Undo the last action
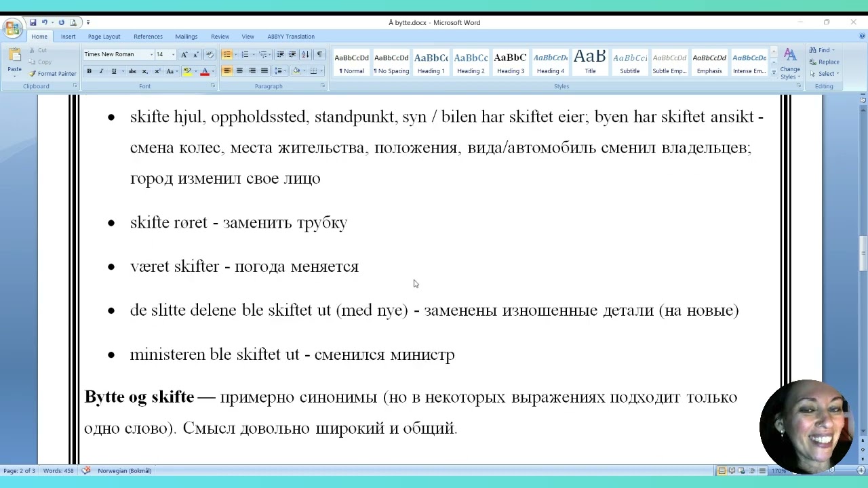This screenshot has width=868, height=488. tap(45, 22)
